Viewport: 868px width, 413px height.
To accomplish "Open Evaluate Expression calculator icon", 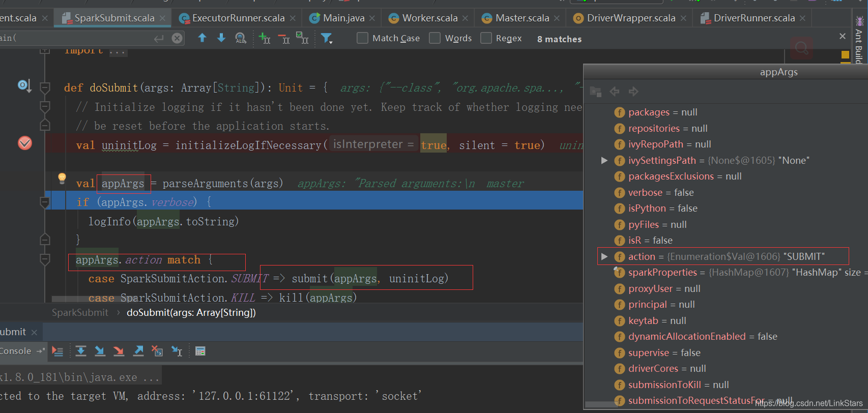I will click(200, 351).
